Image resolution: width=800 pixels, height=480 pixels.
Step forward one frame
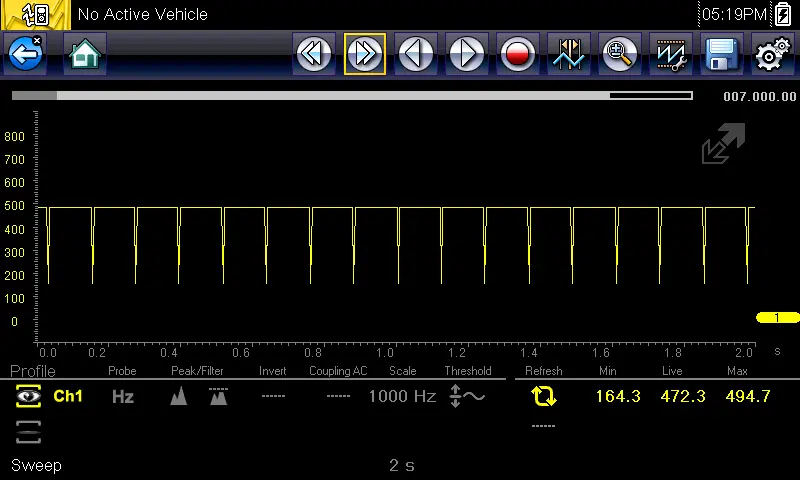(x=467, y=54)
